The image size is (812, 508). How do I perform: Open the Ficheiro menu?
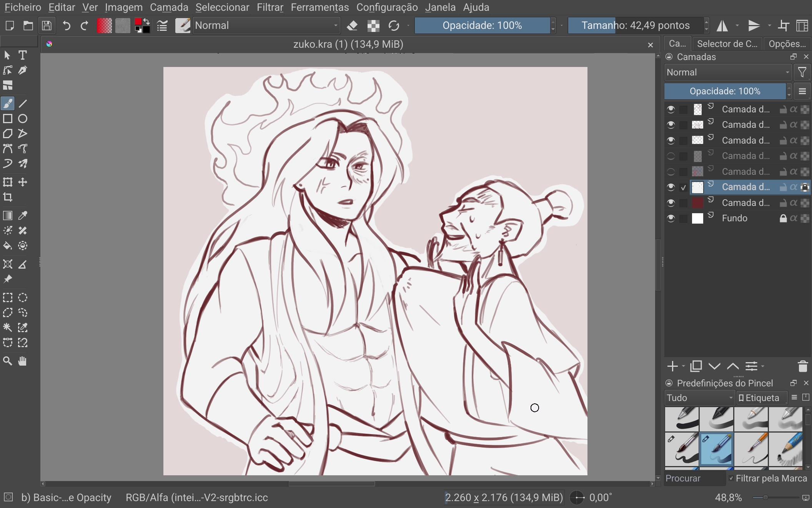click(x=23, y=7)
